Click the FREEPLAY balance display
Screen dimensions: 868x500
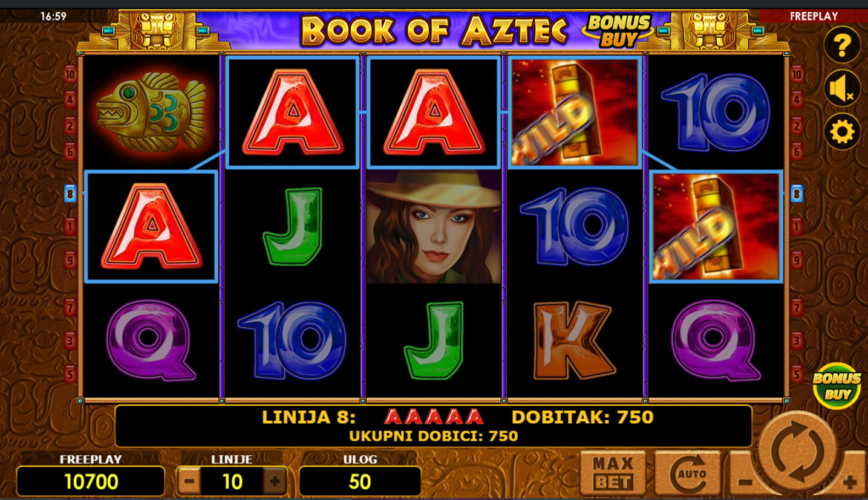coord(91,482)
